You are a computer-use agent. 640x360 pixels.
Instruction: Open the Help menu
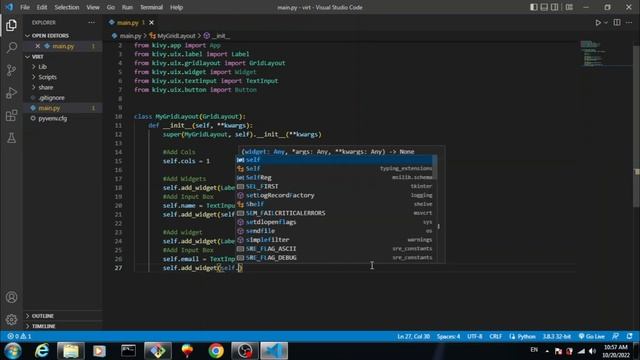pos(176,7)
